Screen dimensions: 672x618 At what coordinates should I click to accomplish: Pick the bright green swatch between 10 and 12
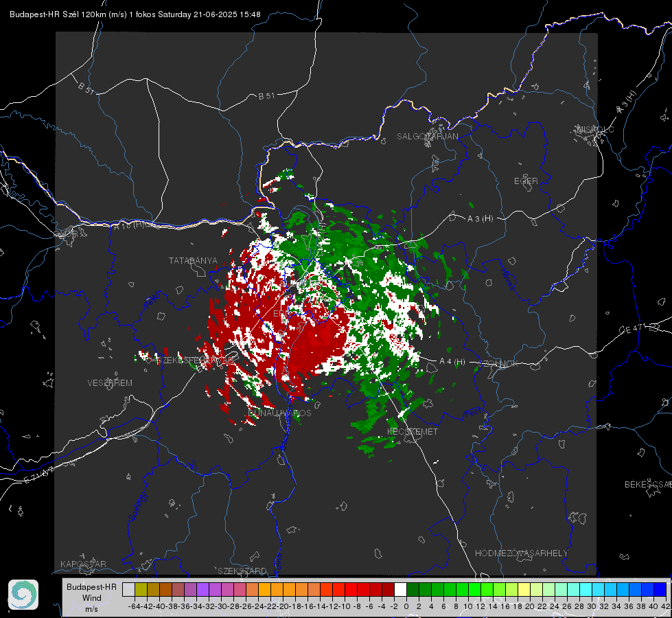coord(474,589)
